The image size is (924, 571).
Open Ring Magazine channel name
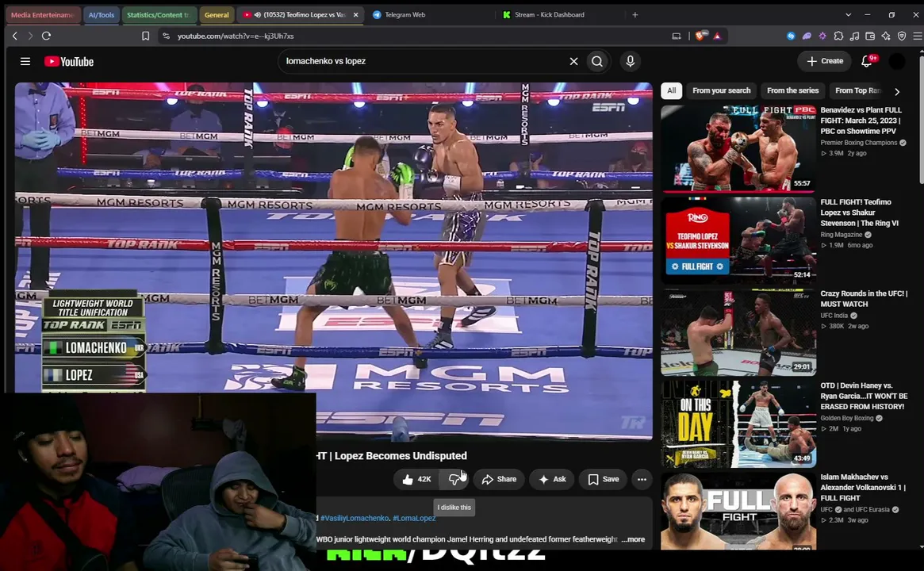coord(841,235)
